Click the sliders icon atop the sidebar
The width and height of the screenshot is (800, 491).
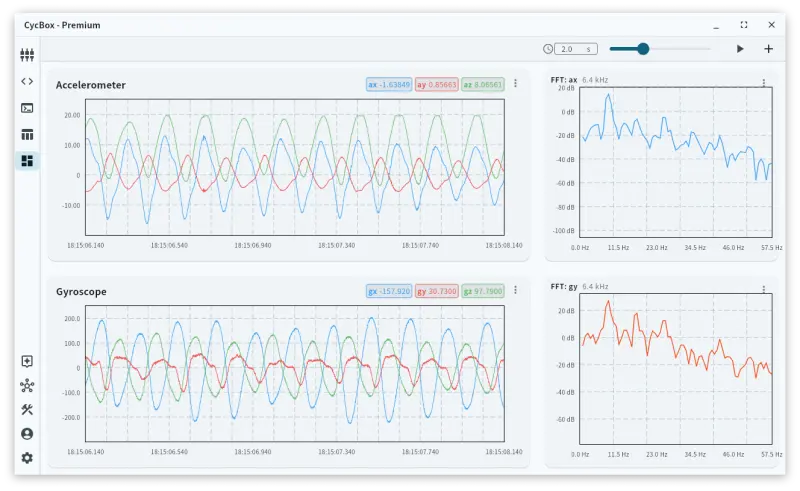(27, 54)
